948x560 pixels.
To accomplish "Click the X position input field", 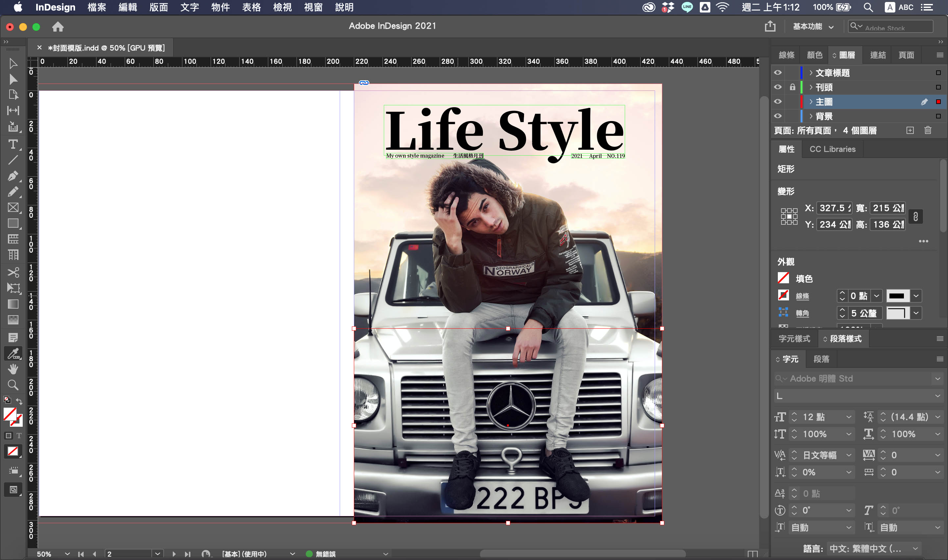I will 833,208.
